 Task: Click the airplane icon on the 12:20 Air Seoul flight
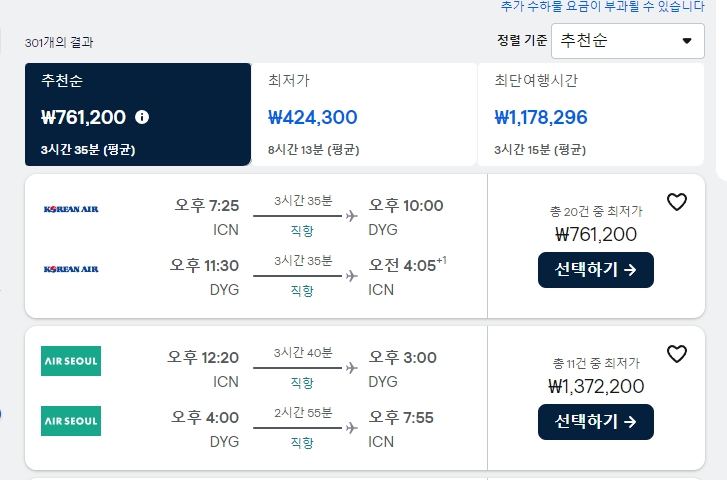[352, 368]
